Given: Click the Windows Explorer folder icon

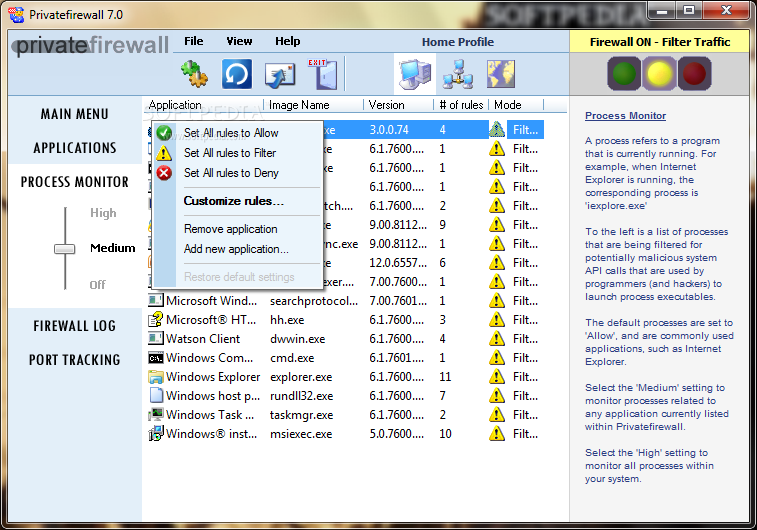Looking at the screenshot, I should (155, 377).
